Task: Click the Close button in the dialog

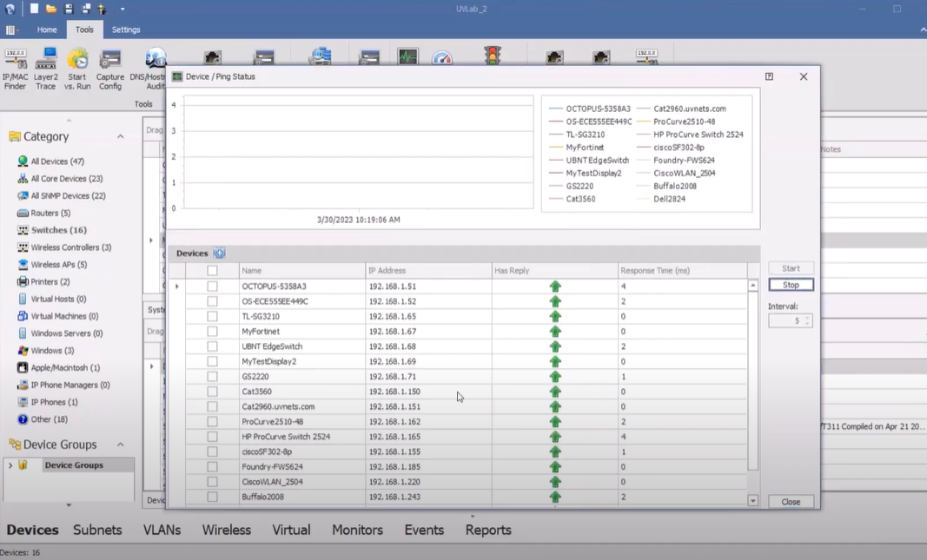Action: pos(791,502)
